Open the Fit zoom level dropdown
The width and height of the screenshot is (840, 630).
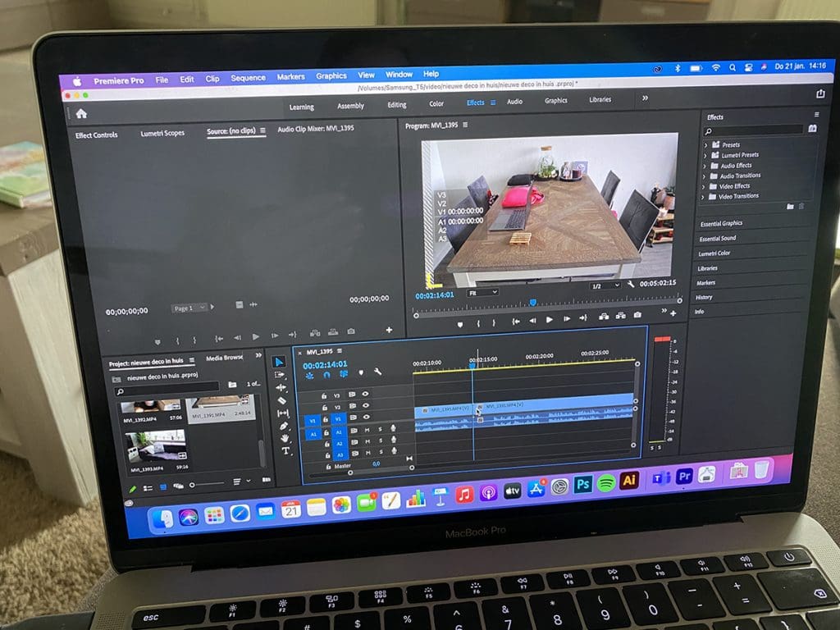[482, 292]
